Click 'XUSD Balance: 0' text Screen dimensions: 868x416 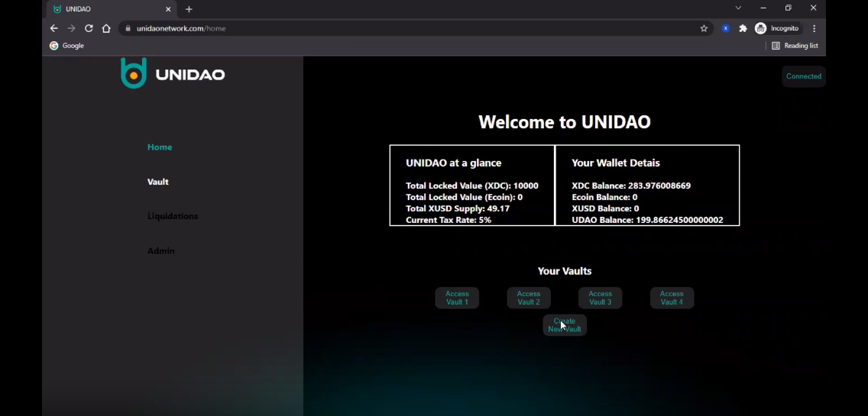[605, 208]
